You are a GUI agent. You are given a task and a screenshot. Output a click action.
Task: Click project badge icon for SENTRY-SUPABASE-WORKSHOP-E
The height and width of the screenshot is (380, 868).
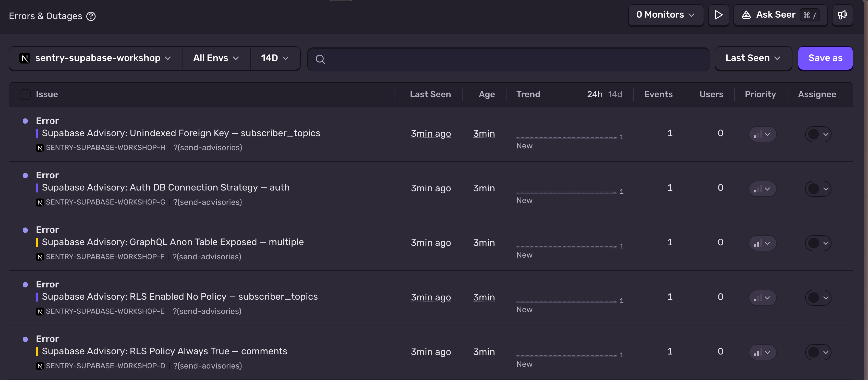40,311
